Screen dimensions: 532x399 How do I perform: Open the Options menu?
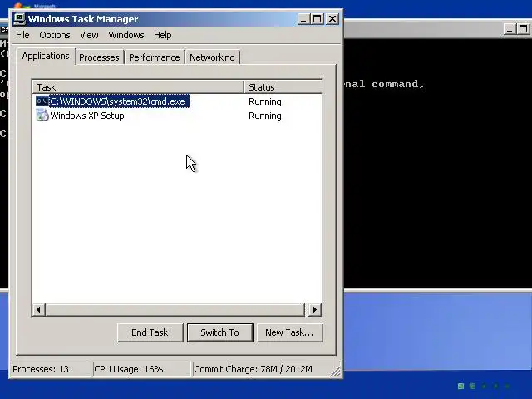pyautogui.click(x=55, y=35)
